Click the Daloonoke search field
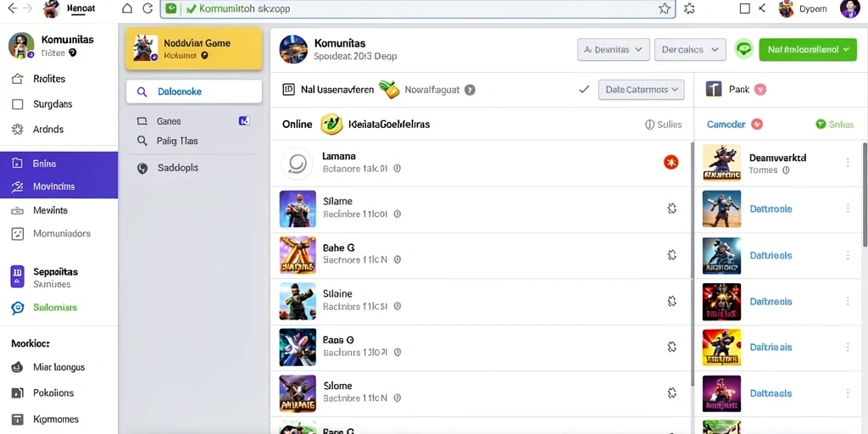 [194, 92]
